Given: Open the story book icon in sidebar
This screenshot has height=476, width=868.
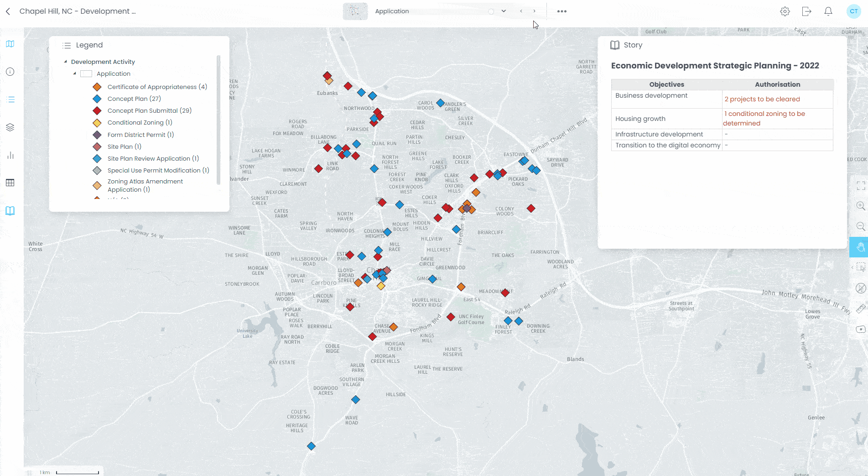Looking at the screenshot, I should click(x=10, y=211).
